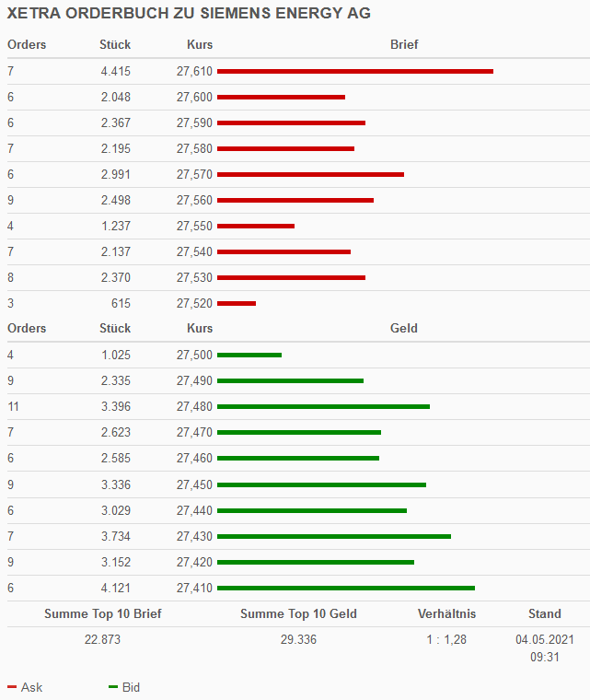This screenshot has width=590, height=700.
Task: Click the Verhältnis value 1 : 1,28
Action: tap(446, 639)
